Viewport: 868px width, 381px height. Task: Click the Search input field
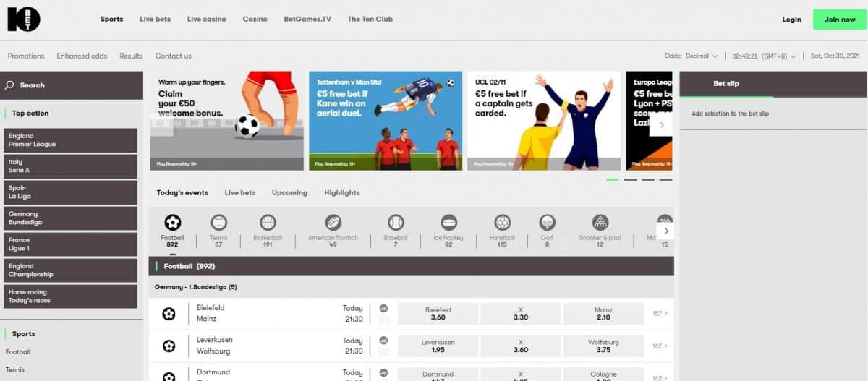(72, 85)
